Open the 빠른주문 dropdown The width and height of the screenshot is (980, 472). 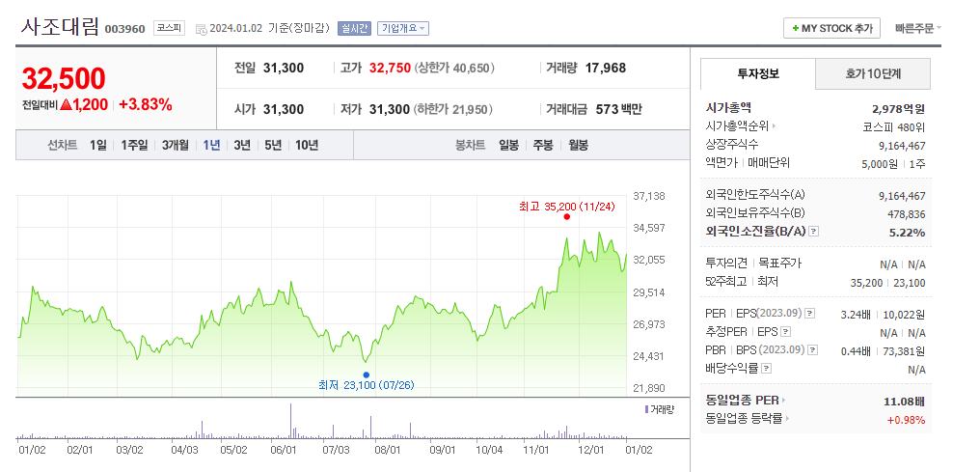[917, 28]
